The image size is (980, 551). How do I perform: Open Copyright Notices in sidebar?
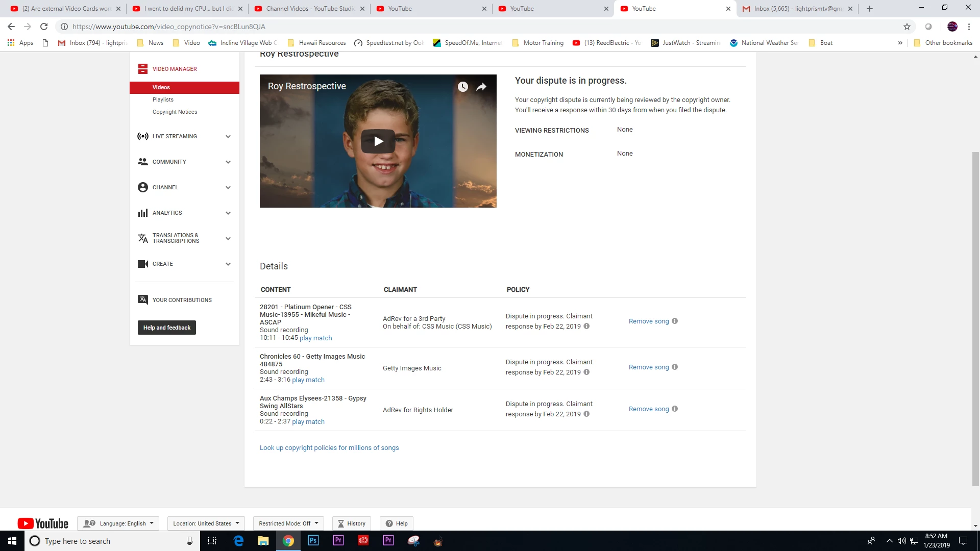point(175,112)
